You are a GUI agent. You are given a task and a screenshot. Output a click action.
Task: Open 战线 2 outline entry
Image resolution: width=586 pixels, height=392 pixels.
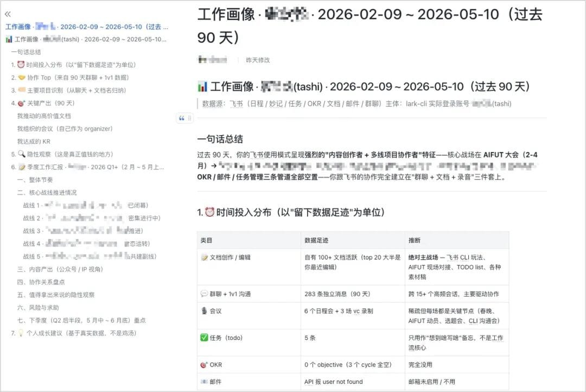click(92, 218)
